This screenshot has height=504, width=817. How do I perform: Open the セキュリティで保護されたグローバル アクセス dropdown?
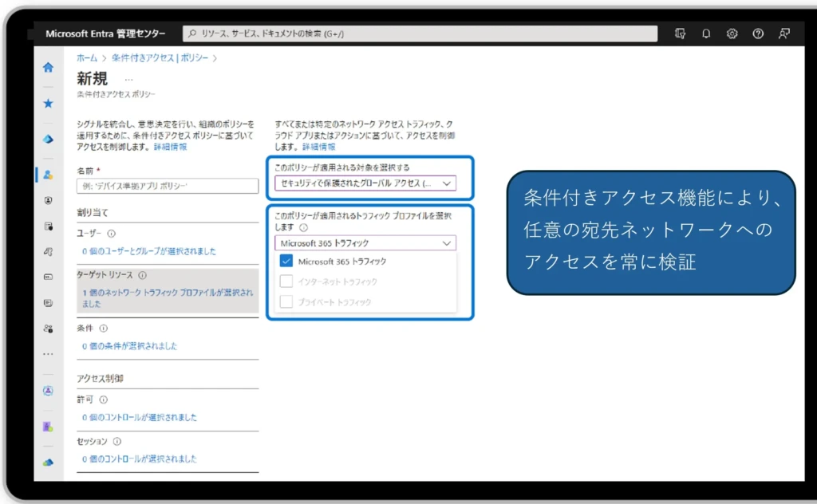[x=365, y=183]
